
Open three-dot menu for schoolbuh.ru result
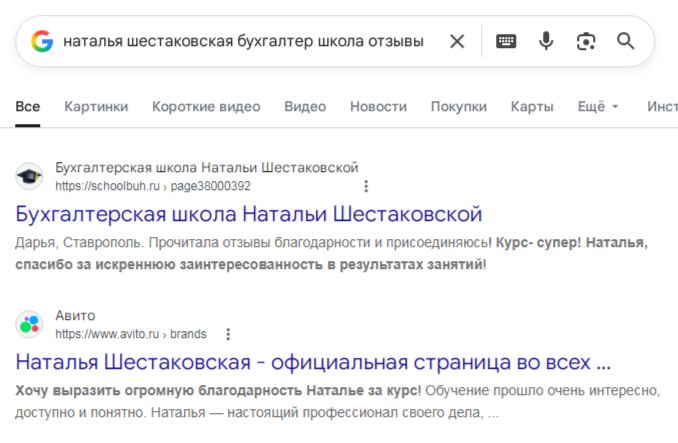pyautogui.click(x=366, y=186)
